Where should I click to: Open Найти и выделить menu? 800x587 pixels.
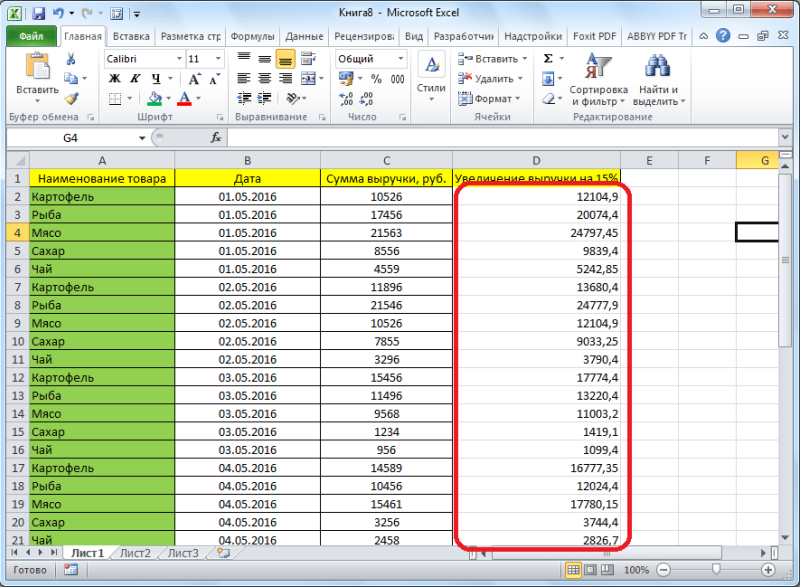pyautogui.click(x=659, y=80)
